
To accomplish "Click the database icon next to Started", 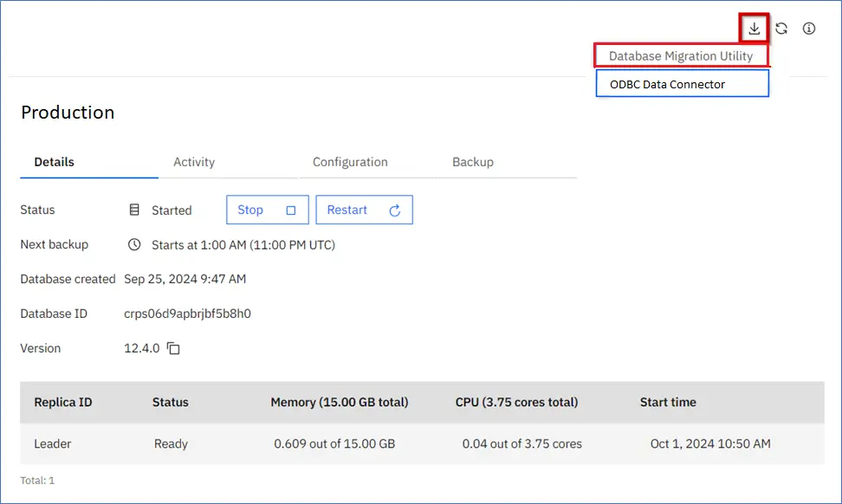I will click(134, 210).
